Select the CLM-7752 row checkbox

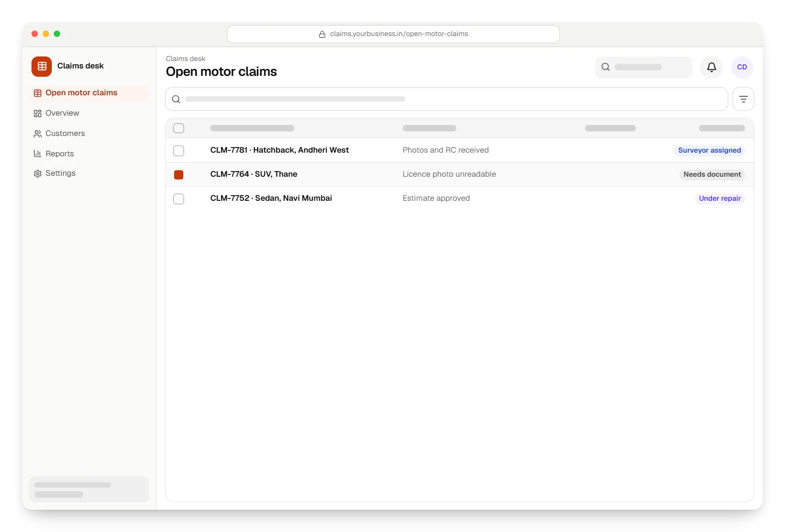(179, 198)
